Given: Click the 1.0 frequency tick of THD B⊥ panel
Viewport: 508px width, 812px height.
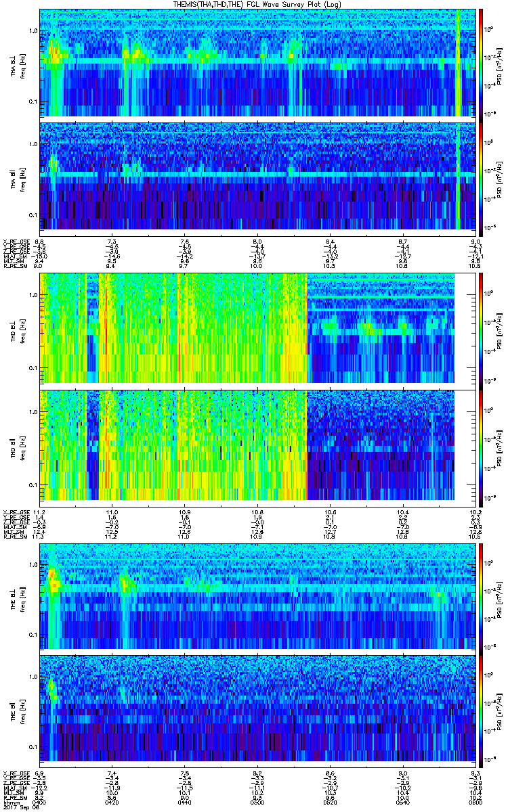Looking at the screenshot, I should coord(34,296).
